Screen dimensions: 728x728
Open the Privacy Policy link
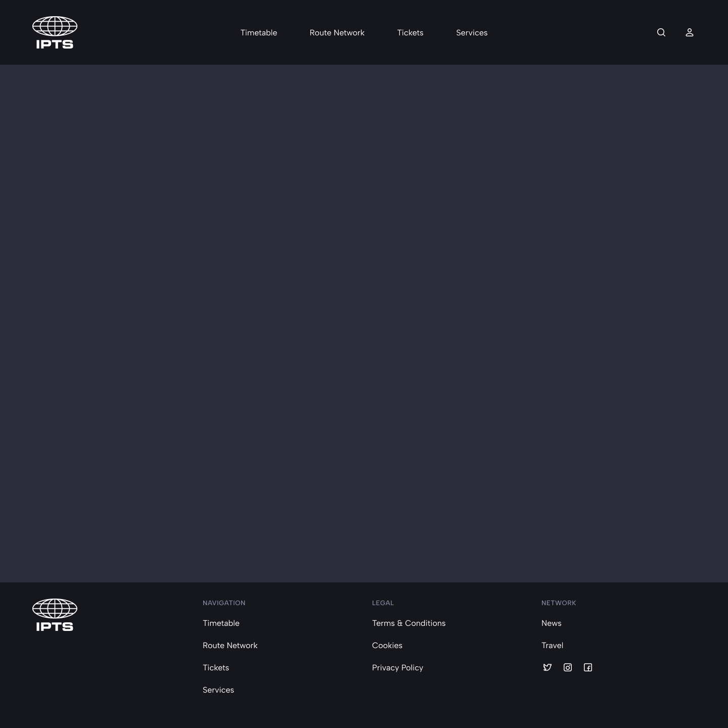pyautogui.click(x=397, y=668)
